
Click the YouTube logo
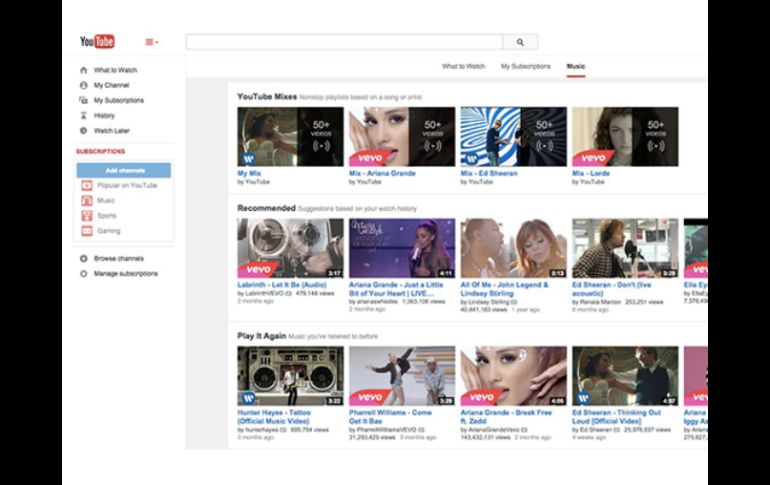pos(97,42)
